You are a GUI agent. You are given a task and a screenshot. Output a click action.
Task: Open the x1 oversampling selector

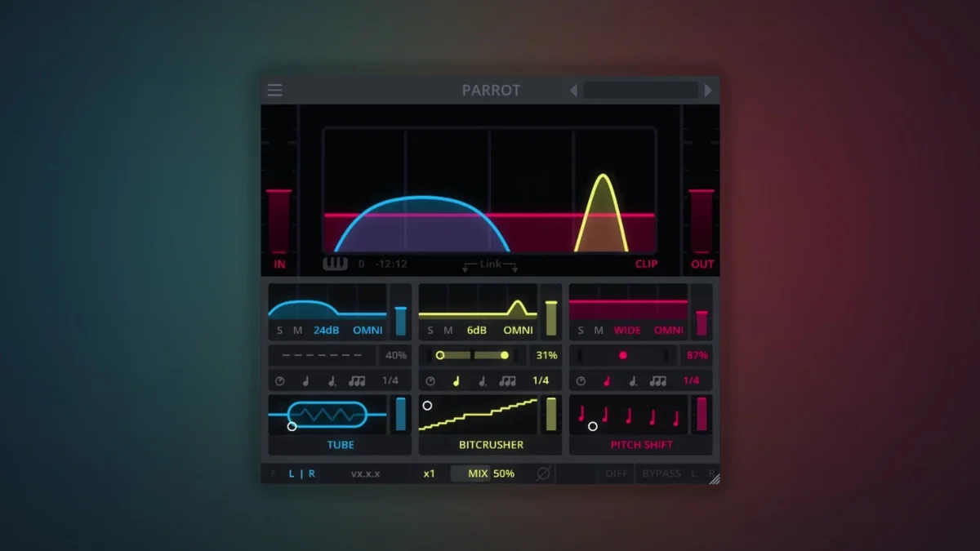click(x=429, y=473)
